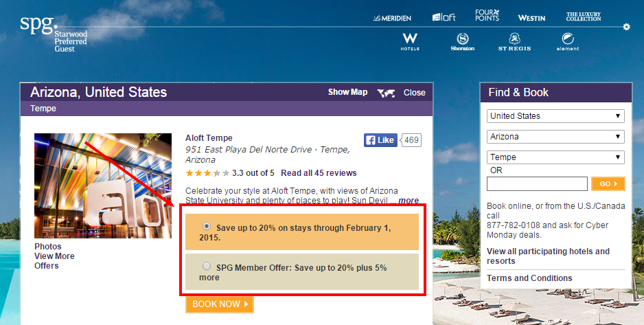Show Map for Arizona hotels
This screenshot has height=325, width=644.
point(347,92)
